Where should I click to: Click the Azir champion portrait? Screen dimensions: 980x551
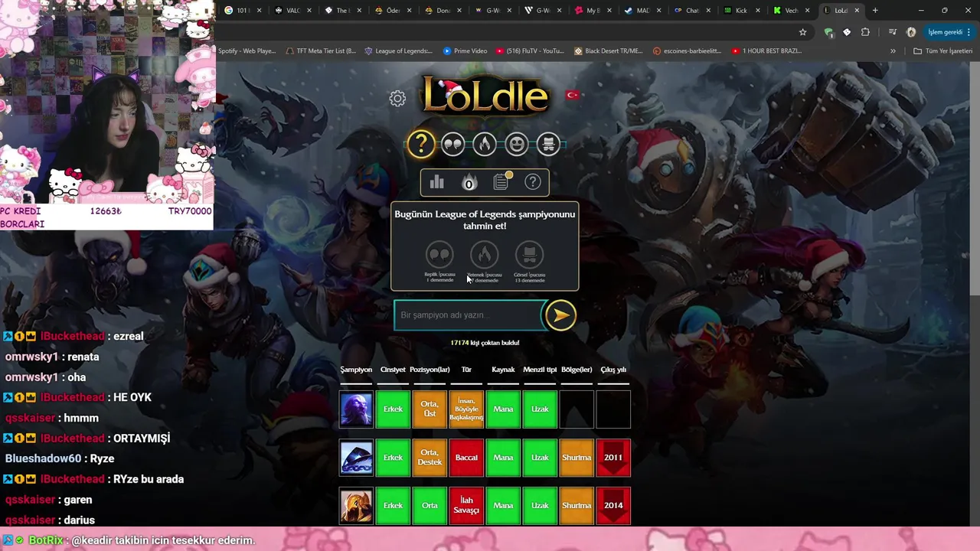pyautogui.click(x=356, y=505)
